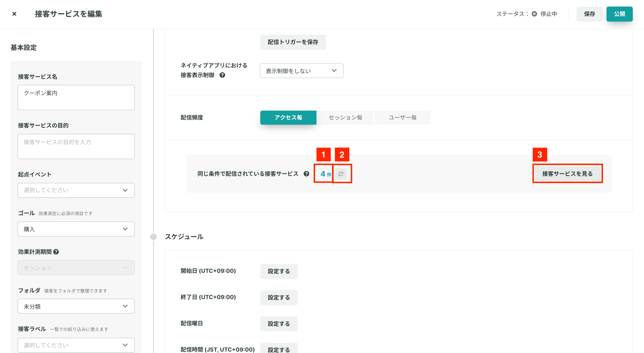The height and width of the screenshot is (353, 644).
Task: Click the 保存 button
Action: click(x=589, y=14)
